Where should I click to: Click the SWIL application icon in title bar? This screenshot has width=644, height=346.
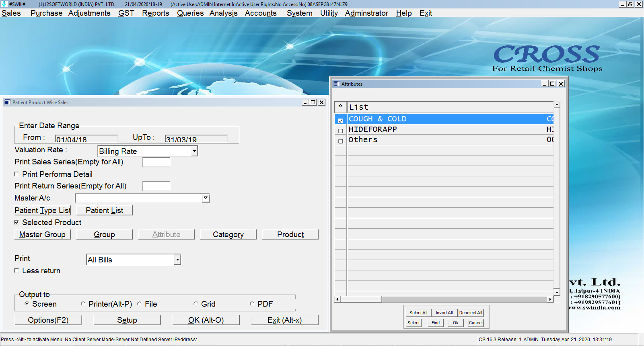tap(4, 4)
